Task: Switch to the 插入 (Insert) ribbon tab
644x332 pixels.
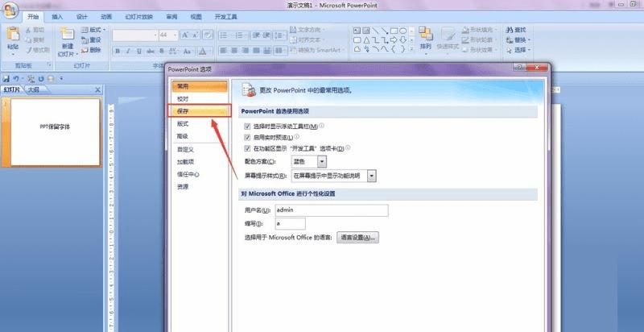Action: click(57, 17)
